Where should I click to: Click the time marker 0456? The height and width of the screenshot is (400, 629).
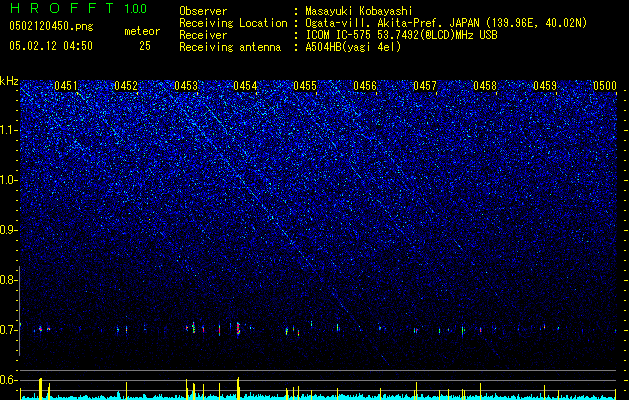[x=365, y=86]
